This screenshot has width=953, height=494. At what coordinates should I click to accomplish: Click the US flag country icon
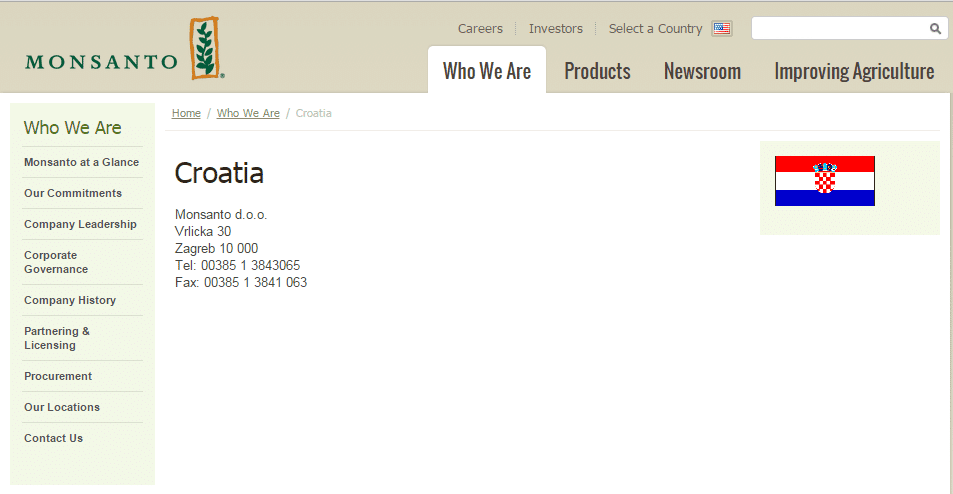721,29
